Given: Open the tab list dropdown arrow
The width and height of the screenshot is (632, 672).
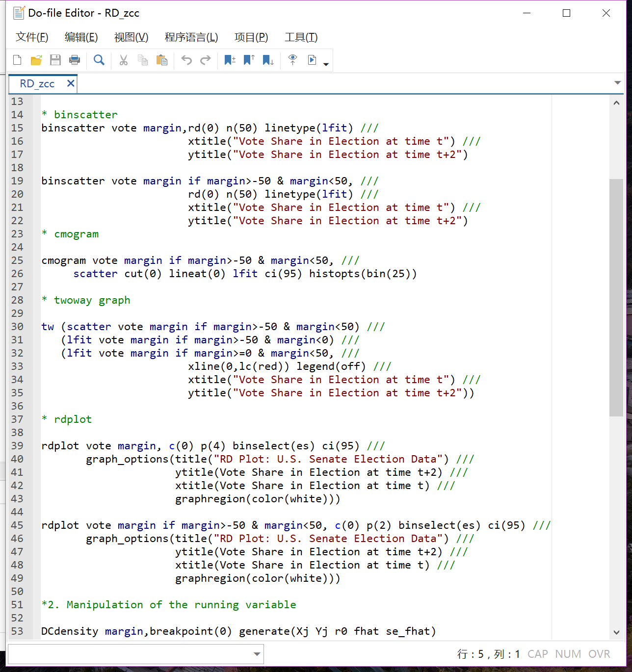Looking at the screenshot, I should click(x=617, y=83).
